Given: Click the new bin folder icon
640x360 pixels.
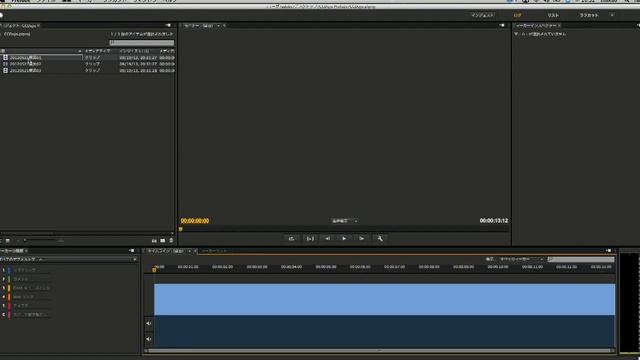Looking at the screenshot, I should 154,241.
